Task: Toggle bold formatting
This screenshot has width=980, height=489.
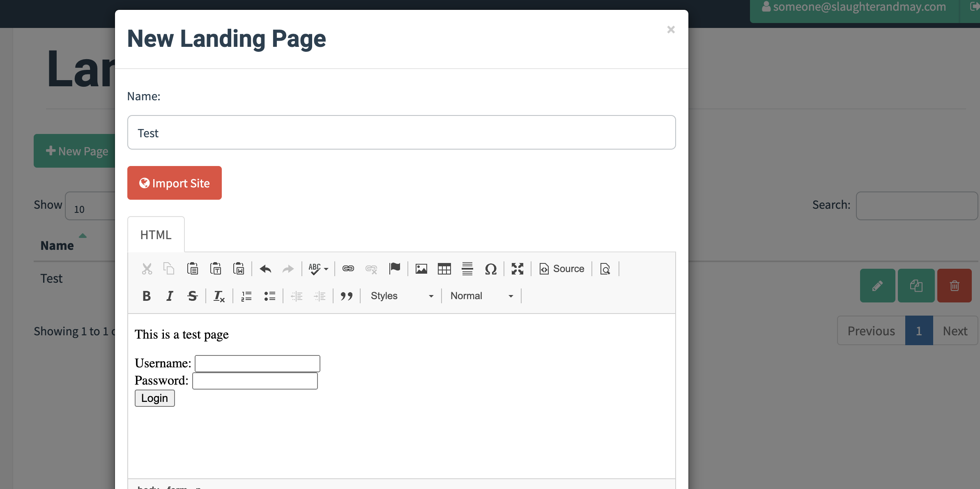Action: click(x=147, y=295)
